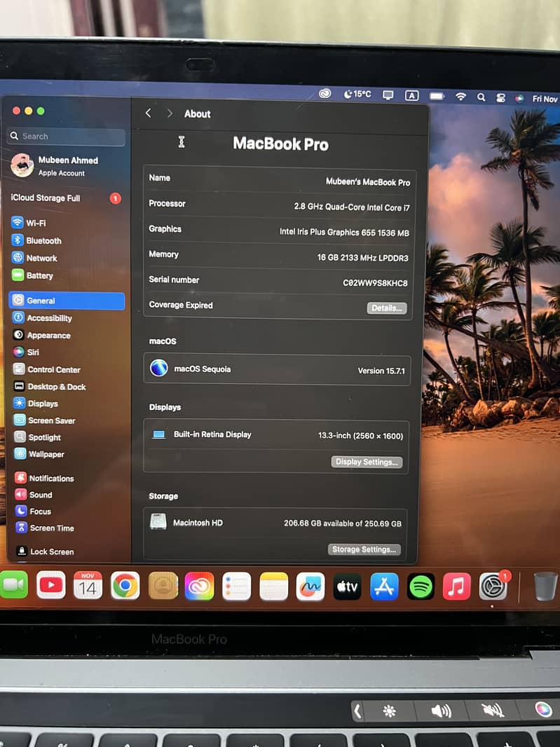Viewport: 560px width, 747px height.
Task: Click Creative Cloud icon in menu bar
Action: pos(325,93)
